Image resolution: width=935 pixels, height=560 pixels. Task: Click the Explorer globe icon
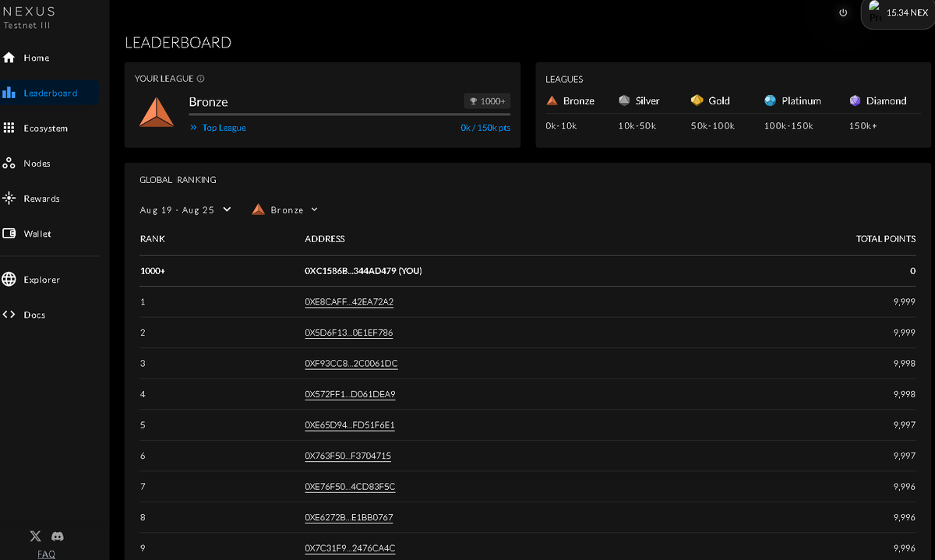9,280
